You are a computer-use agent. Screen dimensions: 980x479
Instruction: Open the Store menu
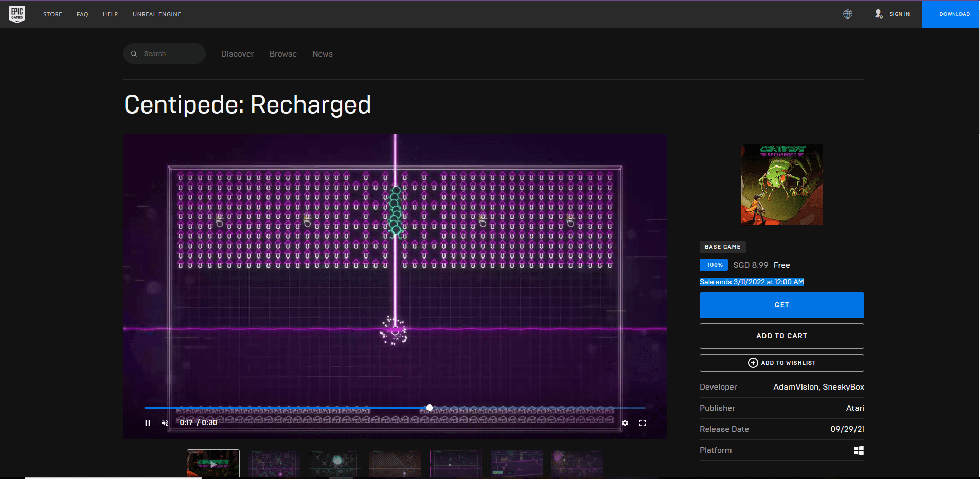point(52,14)
